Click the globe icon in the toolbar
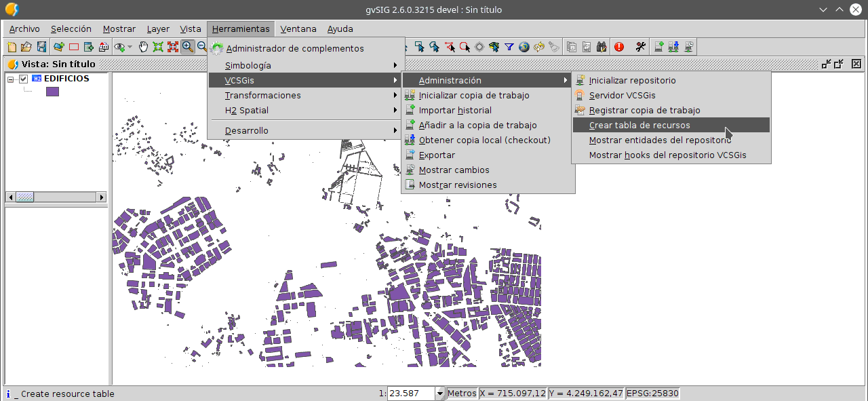The height and width of the screenshot is (401, 868). point(524,47)
